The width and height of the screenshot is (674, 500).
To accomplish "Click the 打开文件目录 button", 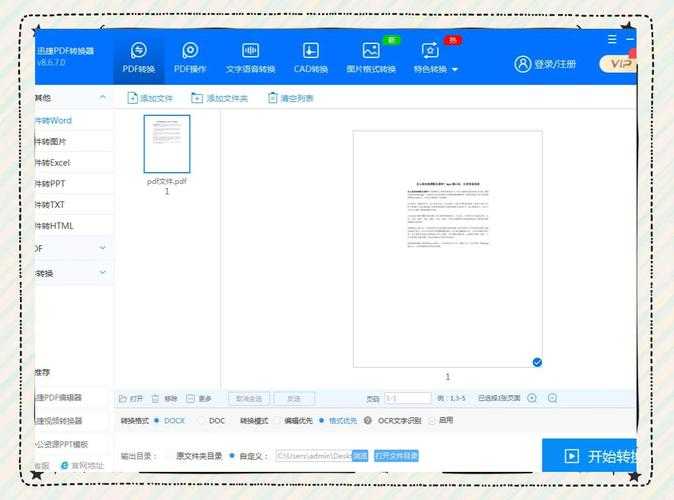I will (396, 456).
